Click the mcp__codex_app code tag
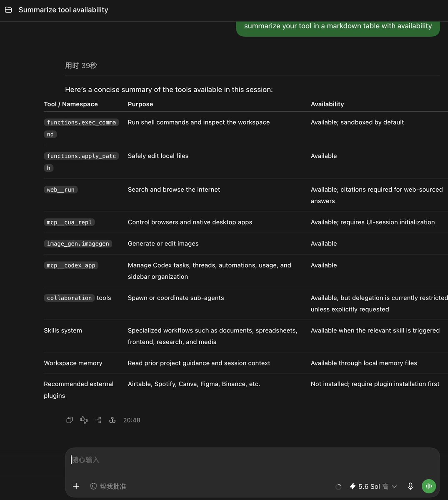The image size is (448, 500). [x=71, y=265]
